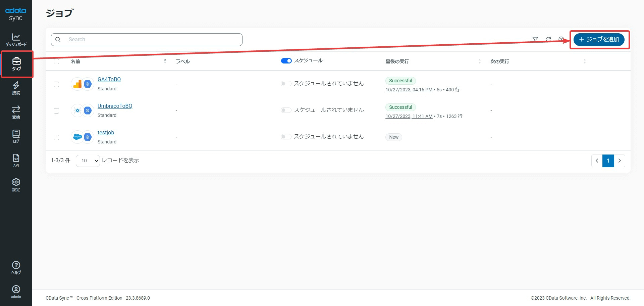Open the records-per-page dropdown showing 10

88,161
